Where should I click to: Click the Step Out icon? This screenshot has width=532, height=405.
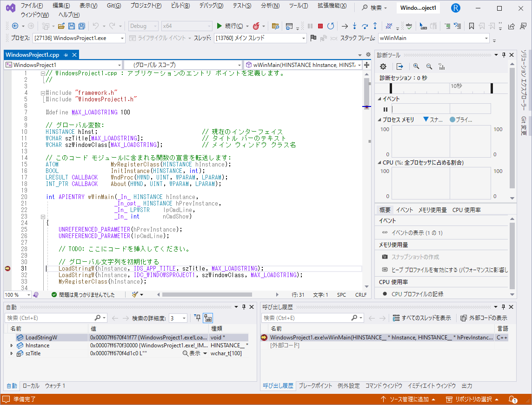pyautogui.click(x=375, y=26)
